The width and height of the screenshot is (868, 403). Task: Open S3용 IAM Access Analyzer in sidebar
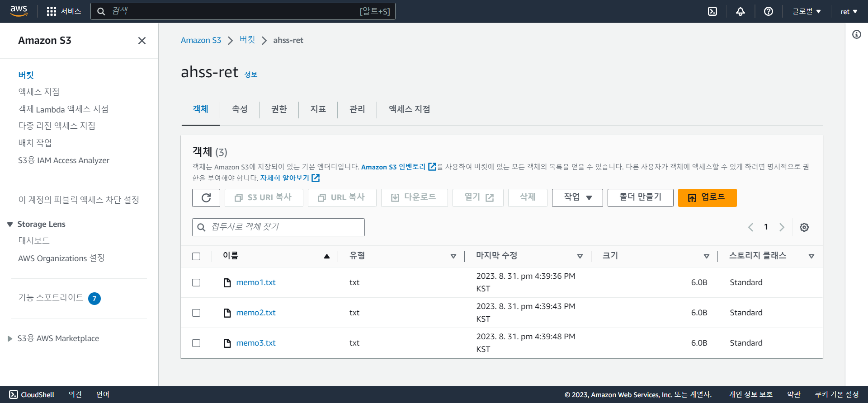64,160
